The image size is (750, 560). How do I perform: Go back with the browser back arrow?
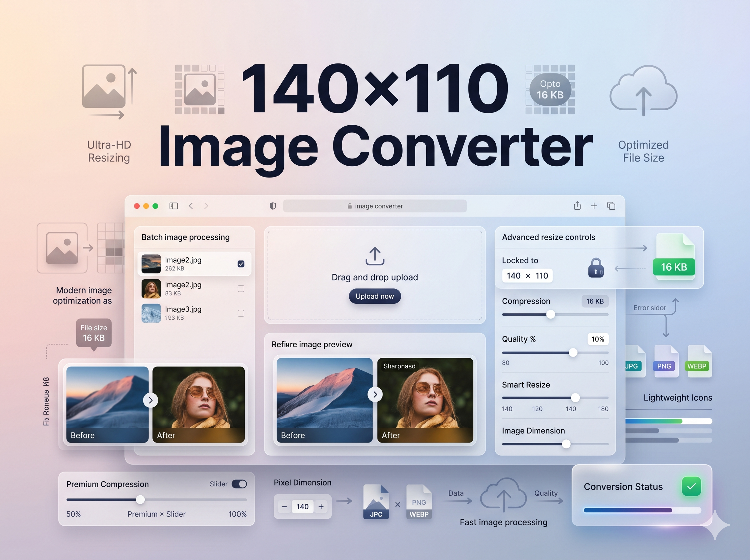point(191,206)
